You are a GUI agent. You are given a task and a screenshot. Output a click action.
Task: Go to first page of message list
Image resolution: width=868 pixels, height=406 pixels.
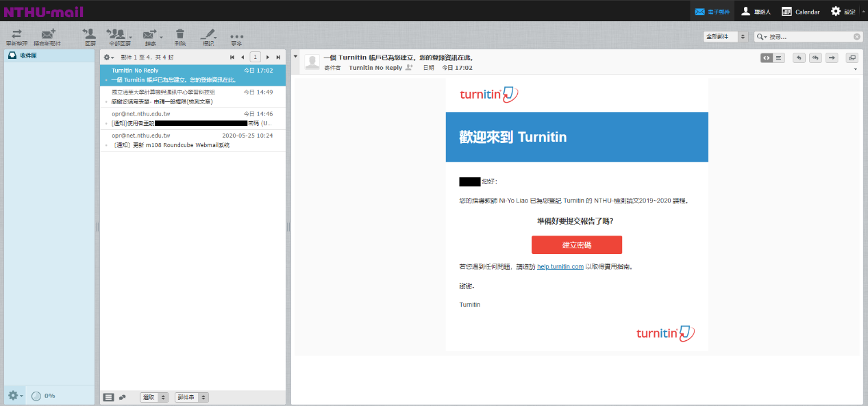[x=232, y=58]
